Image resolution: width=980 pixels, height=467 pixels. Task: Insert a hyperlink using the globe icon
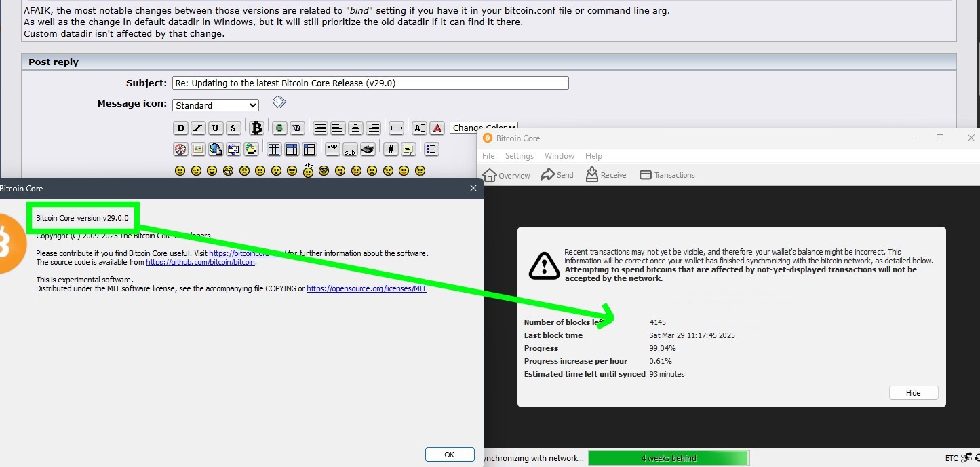(x=216, y=149)
